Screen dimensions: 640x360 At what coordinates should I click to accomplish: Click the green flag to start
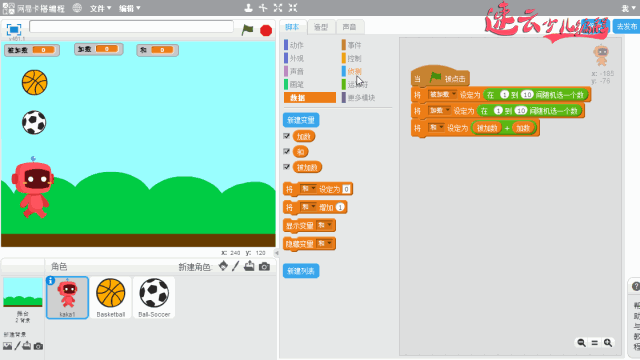247,30
